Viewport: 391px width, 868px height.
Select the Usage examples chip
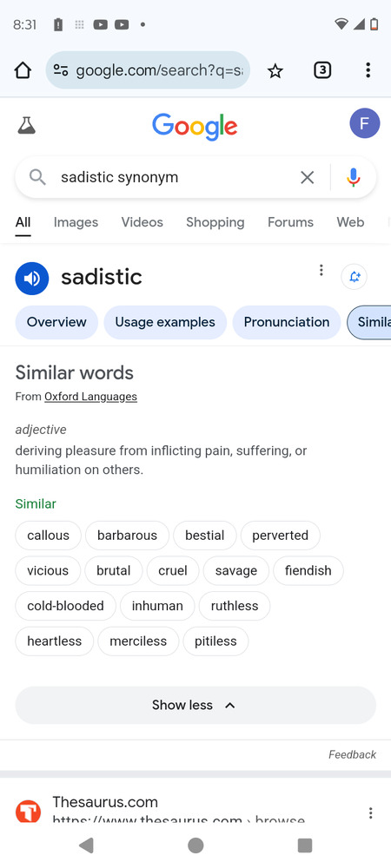coord(165,322)
